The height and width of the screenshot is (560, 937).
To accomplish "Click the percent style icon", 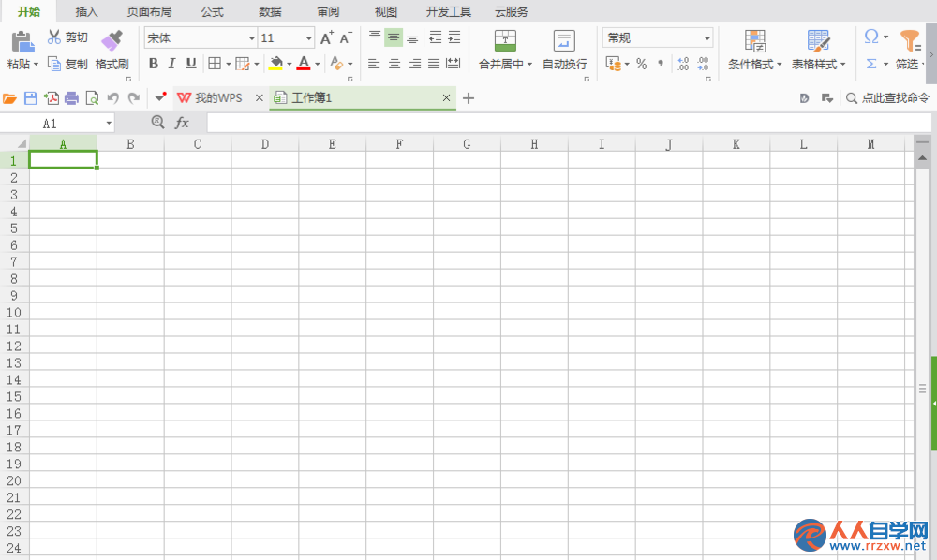I will [641, 64].
